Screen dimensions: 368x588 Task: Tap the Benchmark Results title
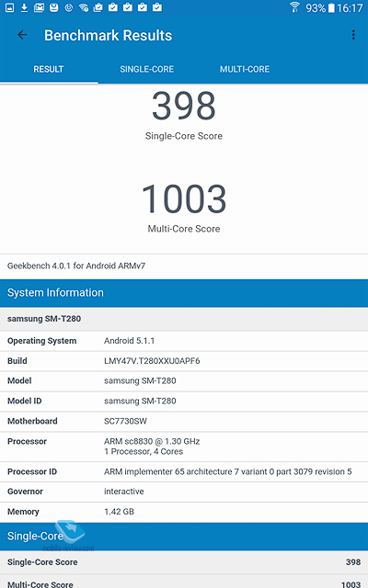tap(109, 36)
